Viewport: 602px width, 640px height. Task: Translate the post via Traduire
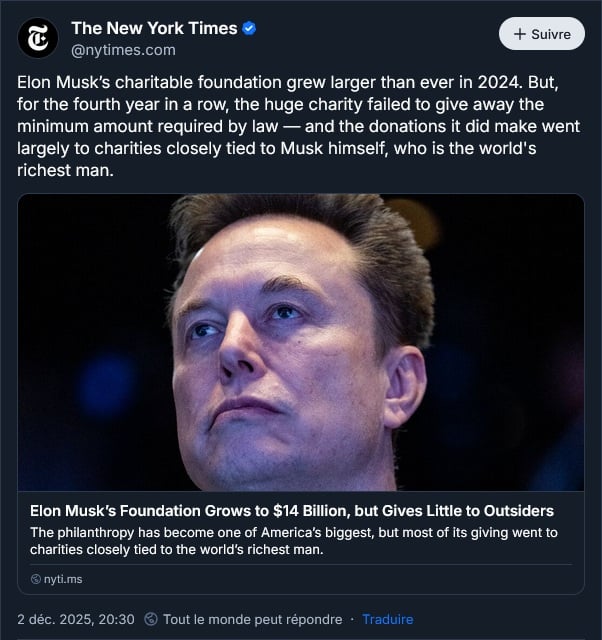pos(387,619)
